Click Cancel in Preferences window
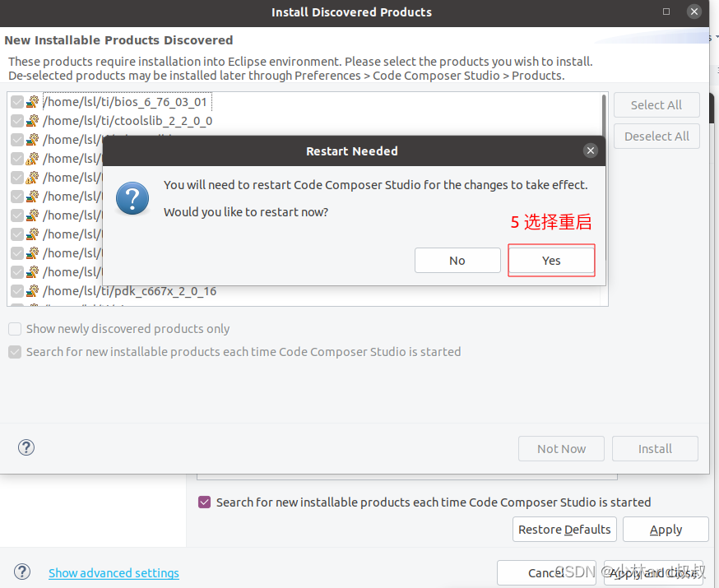Viewport: 719px width, 588px height. point(546,573)
